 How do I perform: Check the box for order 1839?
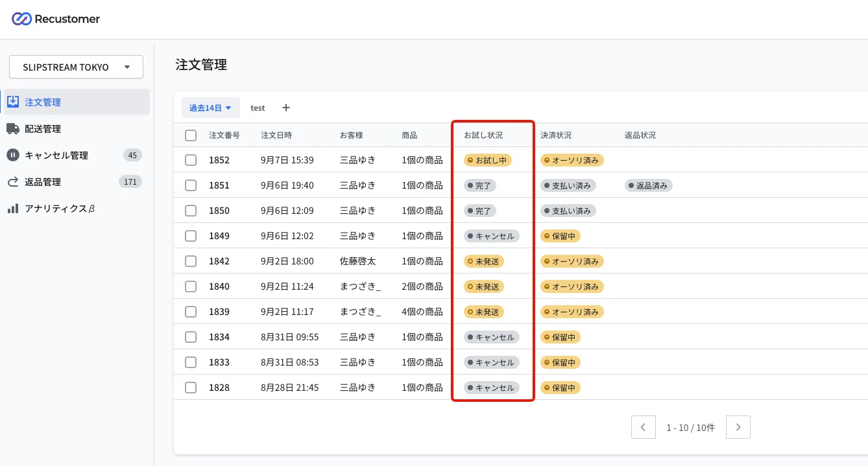(191, 312)
